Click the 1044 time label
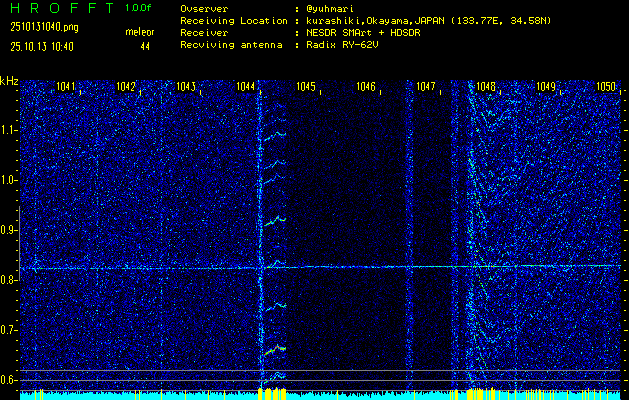The image size is (629, 400). pyautogui.click(x=246, y=86)
